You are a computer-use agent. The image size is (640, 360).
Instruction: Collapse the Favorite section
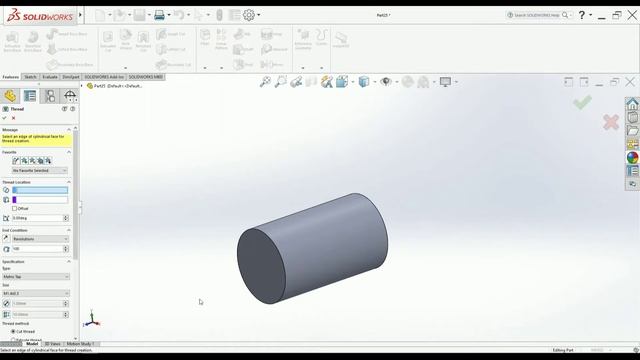tap(69, 152)
